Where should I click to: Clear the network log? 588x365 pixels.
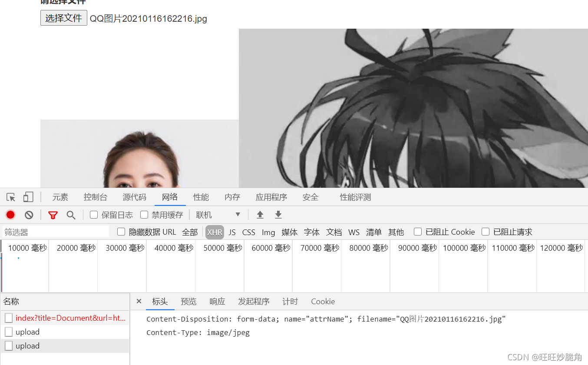point(29,215)
